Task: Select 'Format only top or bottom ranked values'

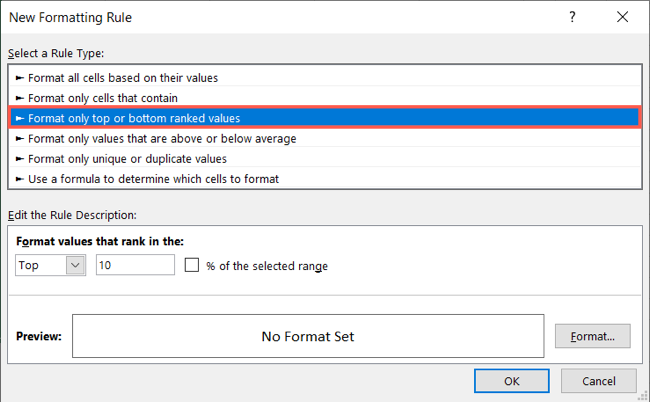Action: 134,118
